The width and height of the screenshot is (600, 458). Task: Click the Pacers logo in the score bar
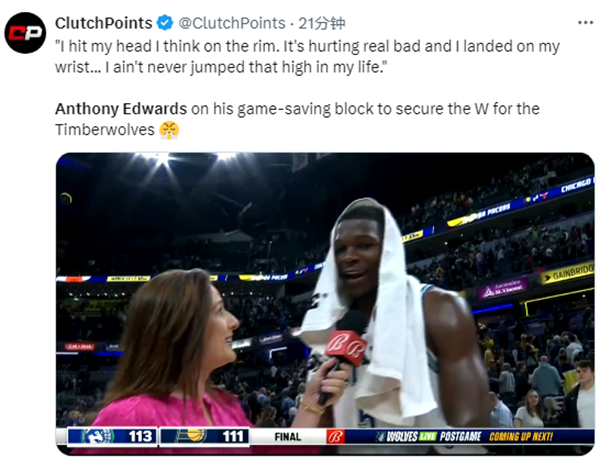192,436
